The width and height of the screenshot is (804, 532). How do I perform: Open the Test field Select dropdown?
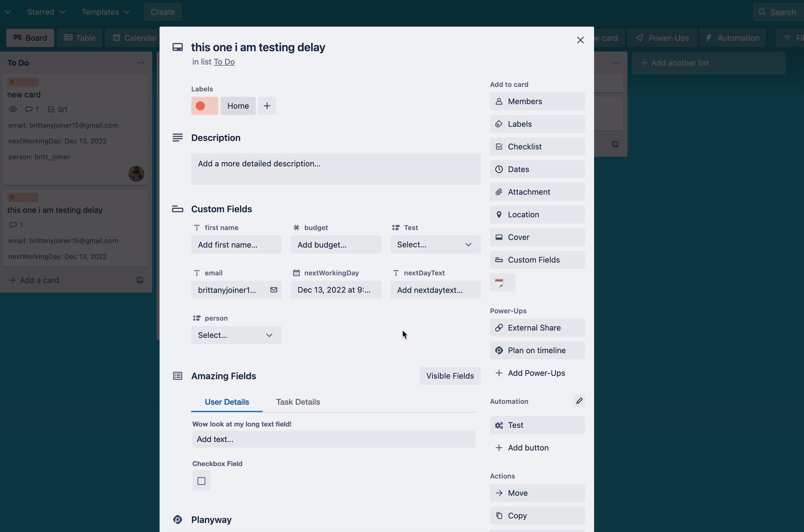(x=435, y=245)
